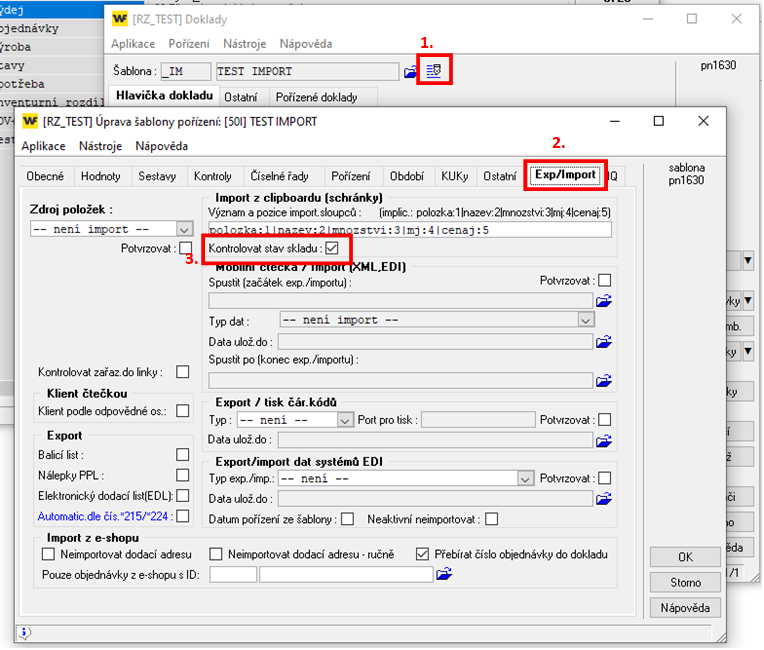This screenshot has height=650, width=764.
Task: Check Elektronický dodací list(EDL)
Action: pyautogui.click(x=183, y=496)
